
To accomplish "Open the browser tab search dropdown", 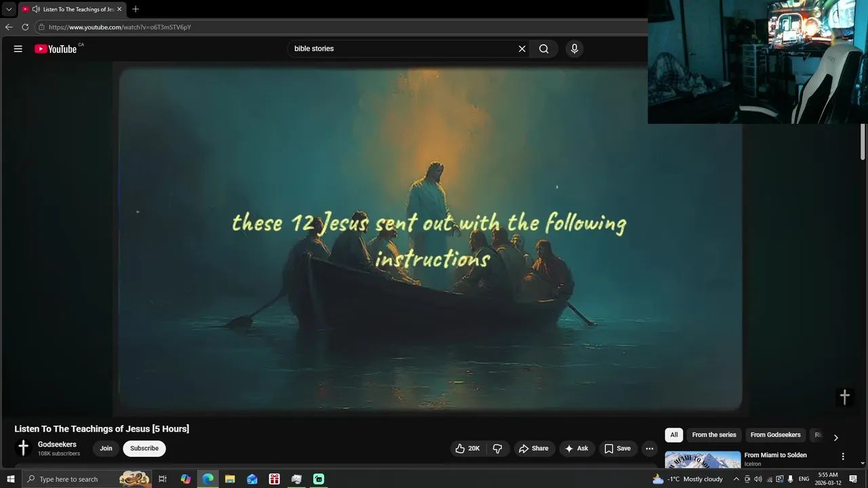I will (x=9, y=9).
